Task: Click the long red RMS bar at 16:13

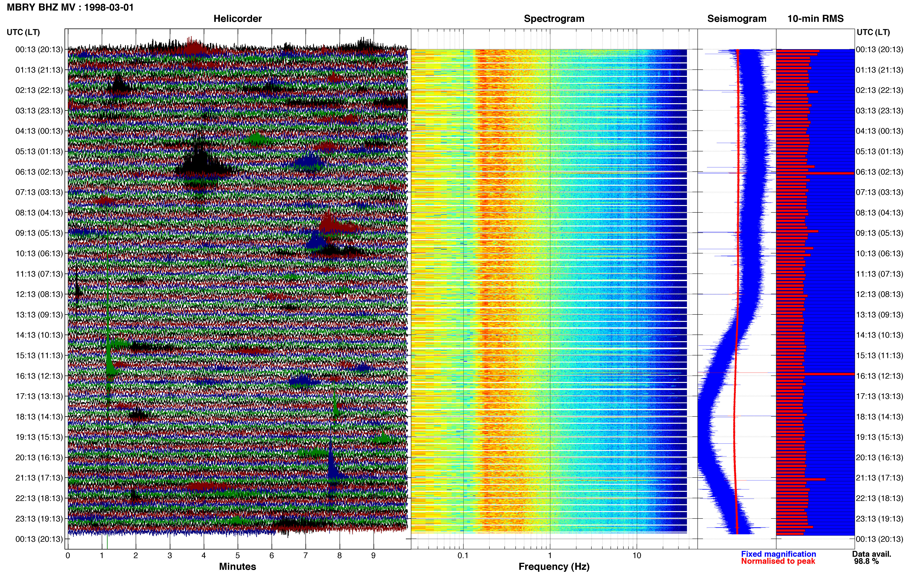Action: tap(815, 374)
